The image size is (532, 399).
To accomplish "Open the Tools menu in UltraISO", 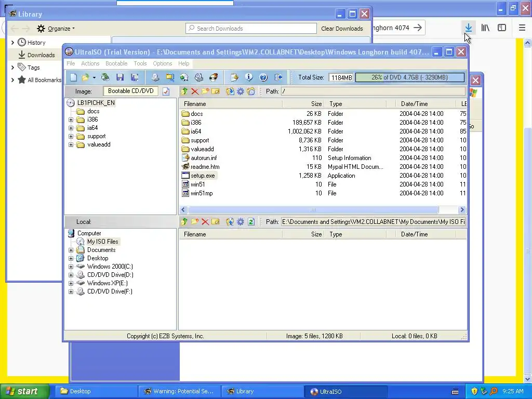I will pyautogui.click(x=140, y=63).
